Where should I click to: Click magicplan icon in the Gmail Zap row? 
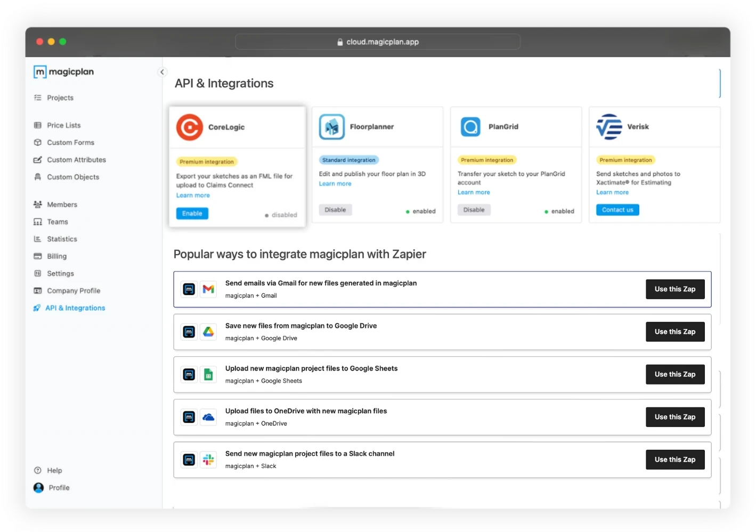click(x=189, y=289)
